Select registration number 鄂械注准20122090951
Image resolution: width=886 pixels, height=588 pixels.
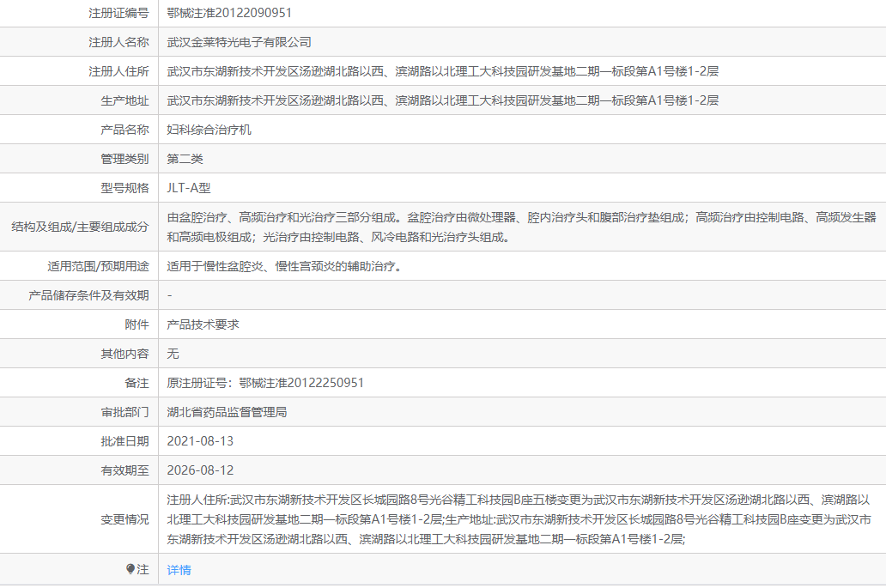pos(229,13)
